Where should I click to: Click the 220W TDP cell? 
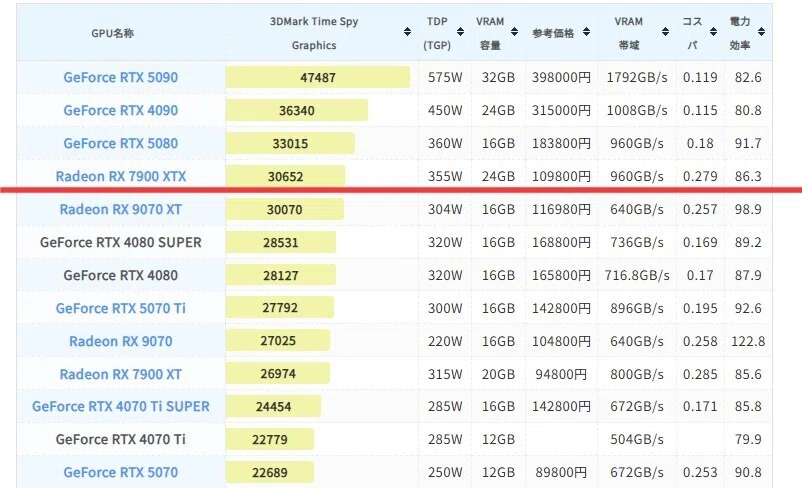[445, 341]
